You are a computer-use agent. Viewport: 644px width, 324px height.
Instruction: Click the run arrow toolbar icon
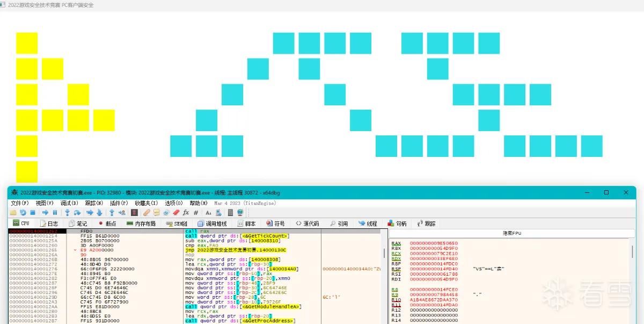[45, 213]
